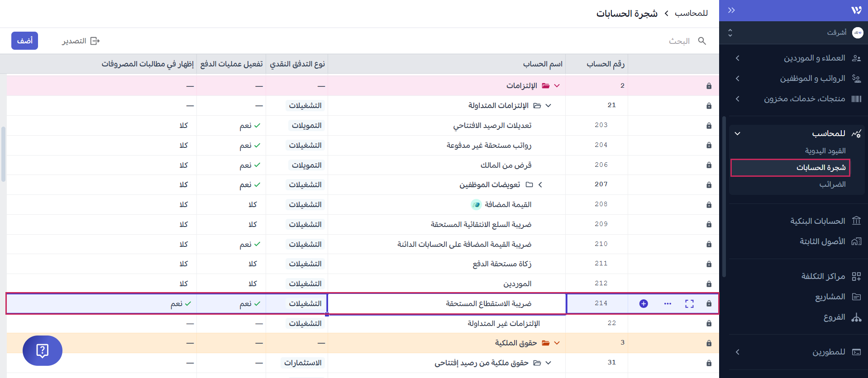Viewport: 868px width, 378px height.
Task: Collapse the الإلتزامات account group
Action: click(557, 86)
